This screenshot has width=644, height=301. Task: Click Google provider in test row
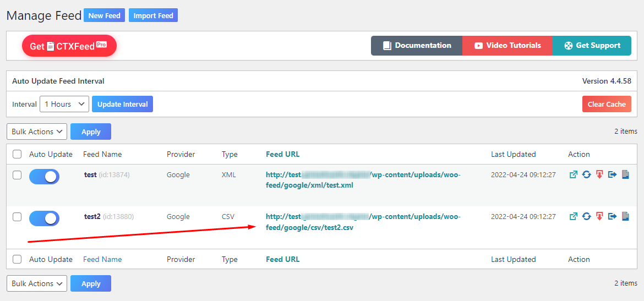178,175
